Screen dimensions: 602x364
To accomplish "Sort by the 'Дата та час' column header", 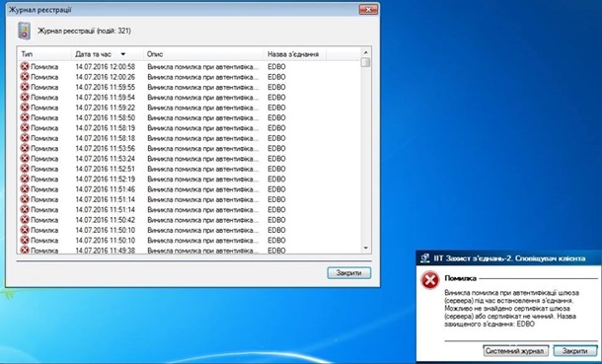I will pos(108,54).
